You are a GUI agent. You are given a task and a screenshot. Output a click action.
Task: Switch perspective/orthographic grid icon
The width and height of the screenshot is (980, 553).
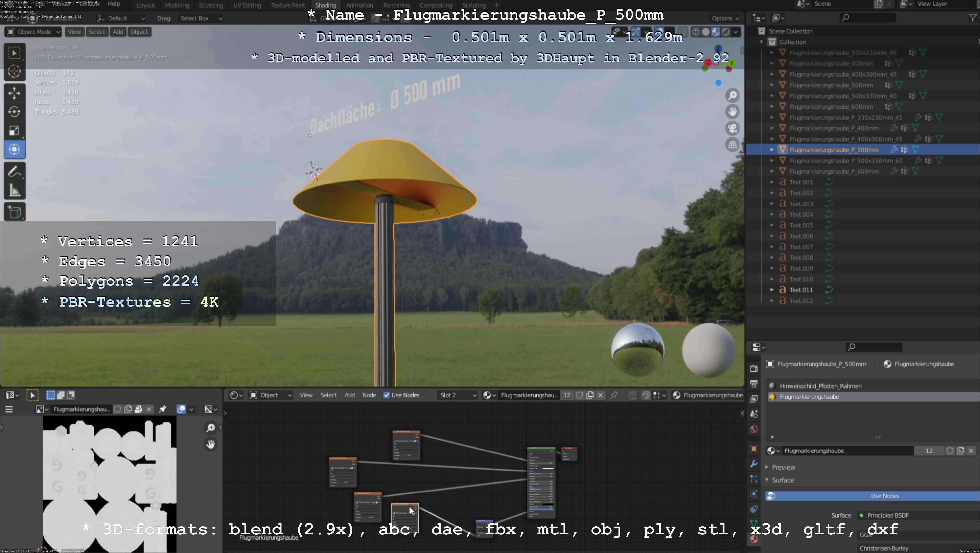click(x=732, y=144)
